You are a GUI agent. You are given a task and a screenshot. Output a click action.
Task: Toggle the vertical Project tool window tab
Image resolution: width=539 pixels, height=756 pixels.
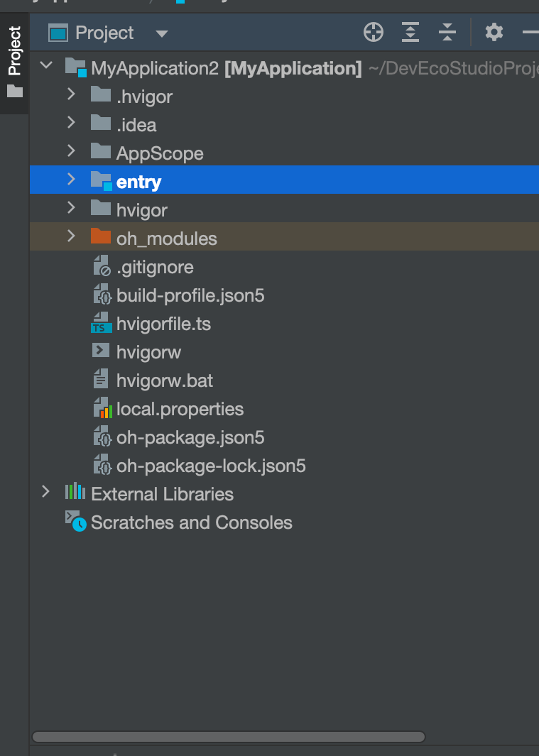tap(14, 60)
